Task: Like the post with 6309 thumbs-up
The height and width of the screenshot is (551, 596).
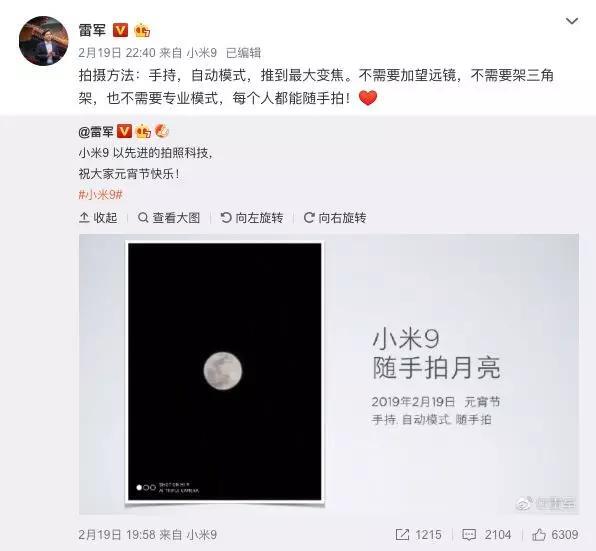Action: point(555,535)
